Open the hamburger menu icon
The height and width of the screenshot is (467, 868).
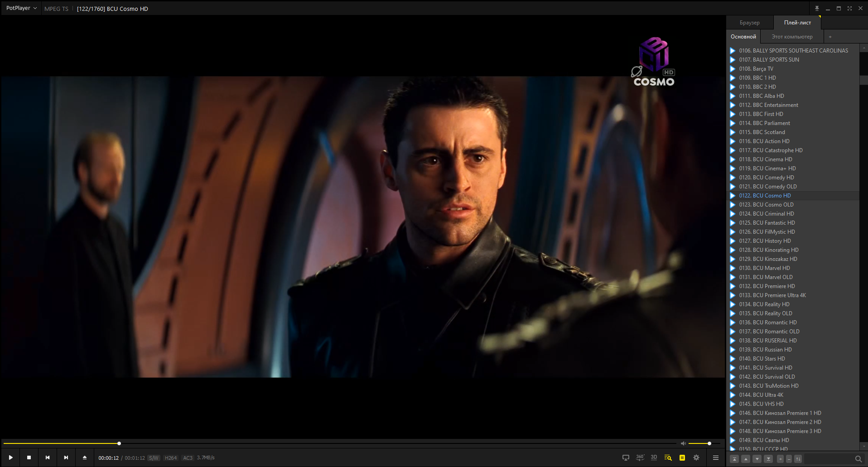[716, 457]
